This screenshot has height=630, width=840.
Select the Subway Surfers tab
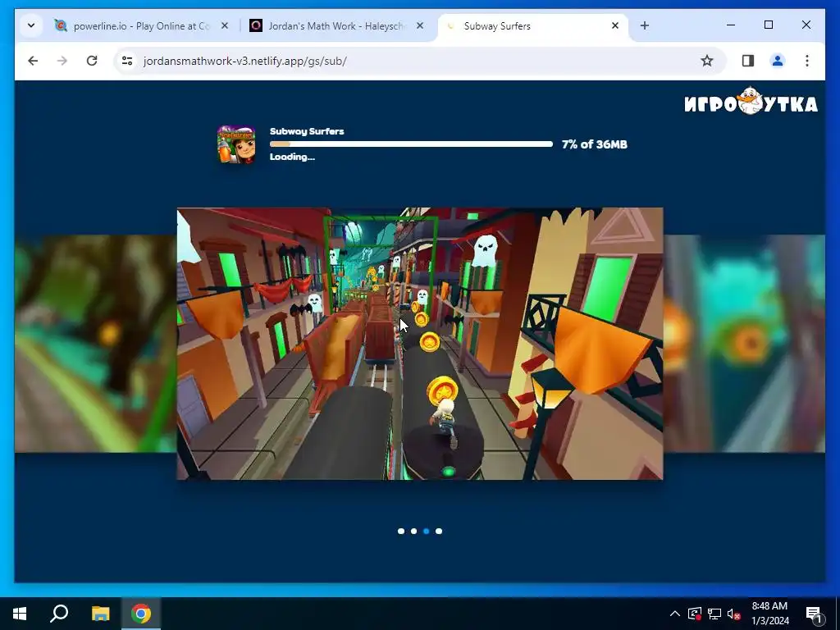533,25
